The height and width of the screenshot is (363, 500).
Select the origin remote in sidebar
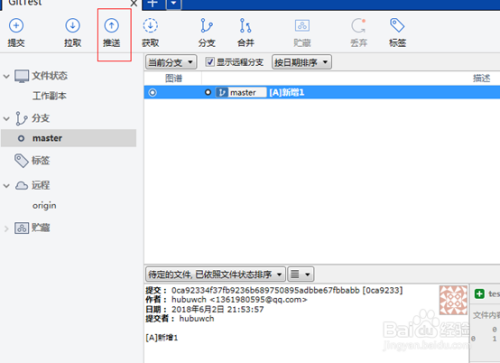44,206
